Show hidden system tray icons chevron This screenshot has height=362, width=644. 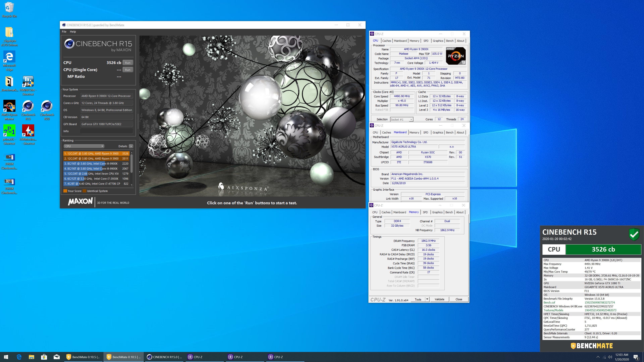(x=598, y=357)
